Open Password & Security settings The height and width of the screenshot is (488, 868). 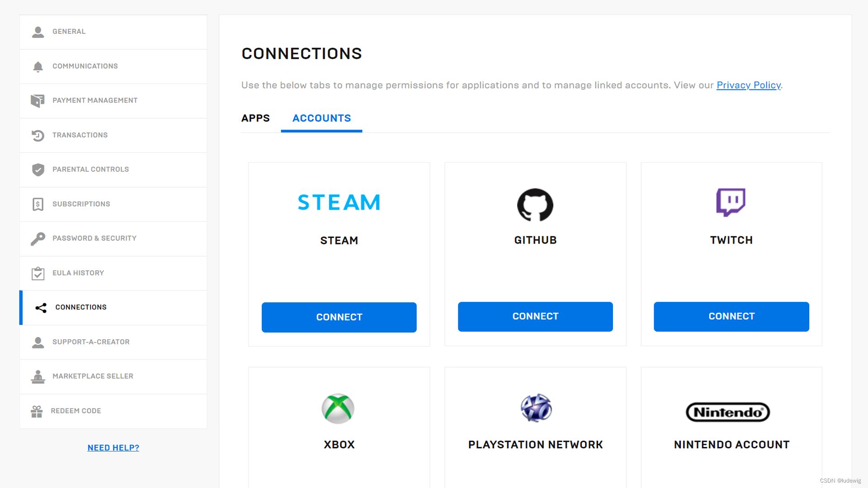pos(113,239)
